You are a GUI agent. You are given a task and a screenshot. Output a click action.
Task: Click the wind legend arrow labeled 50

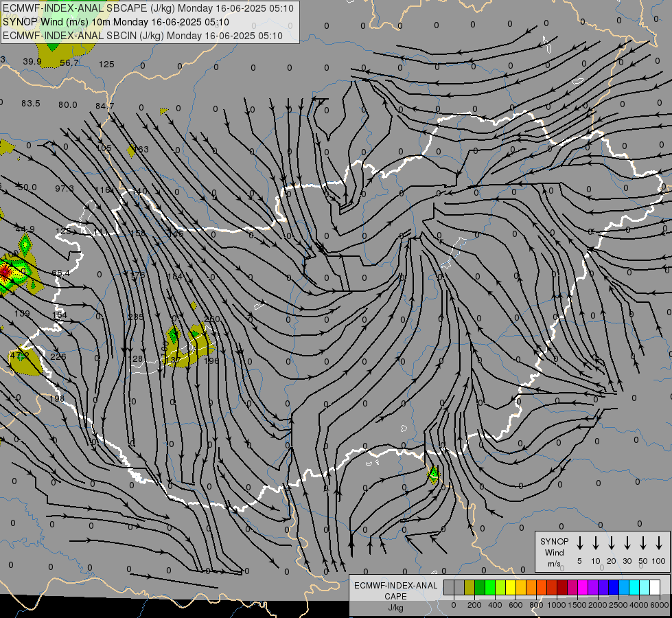click(x=643, y=543)
